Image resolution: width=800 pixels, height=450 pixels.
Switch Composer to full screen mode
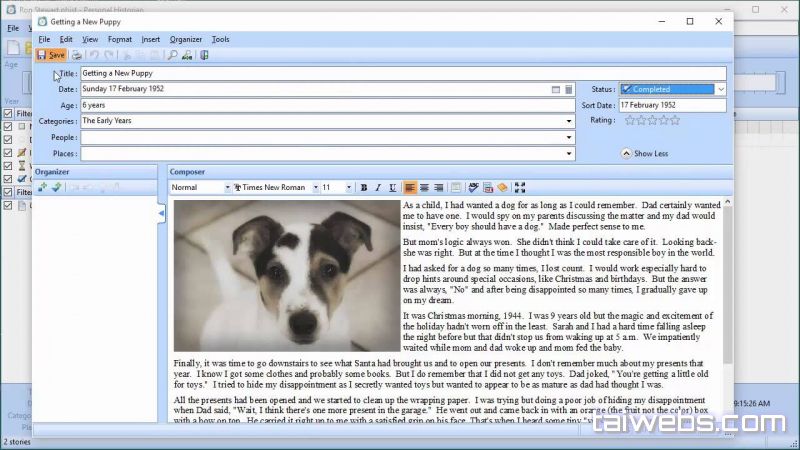(519, 188)
